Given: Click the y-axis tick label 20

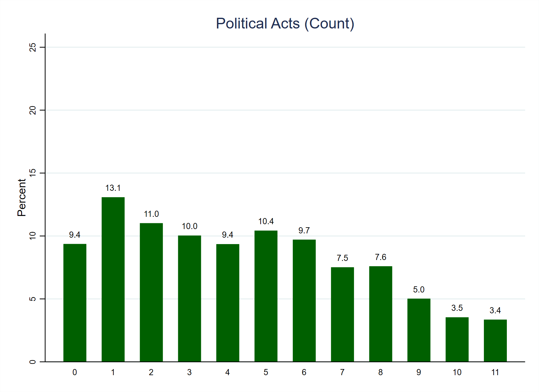Looking at the screenshot, I should (32, 110).
